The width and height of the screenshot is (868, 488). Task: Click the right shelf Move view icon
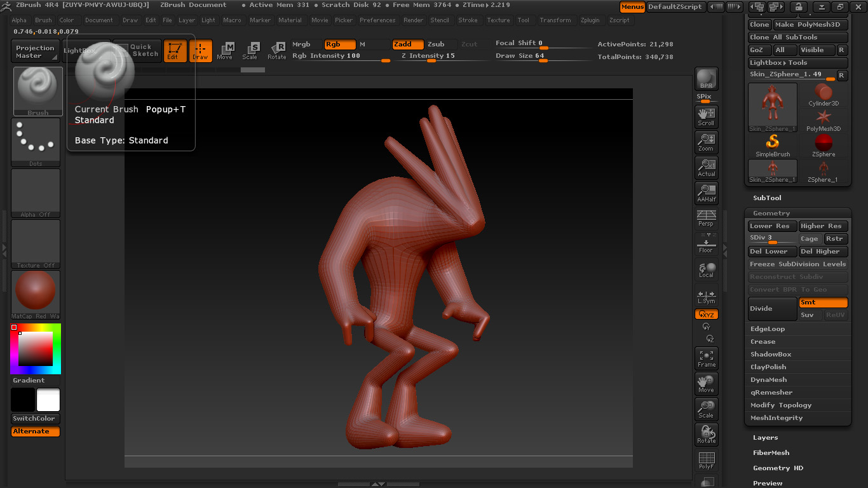(706, 384)
